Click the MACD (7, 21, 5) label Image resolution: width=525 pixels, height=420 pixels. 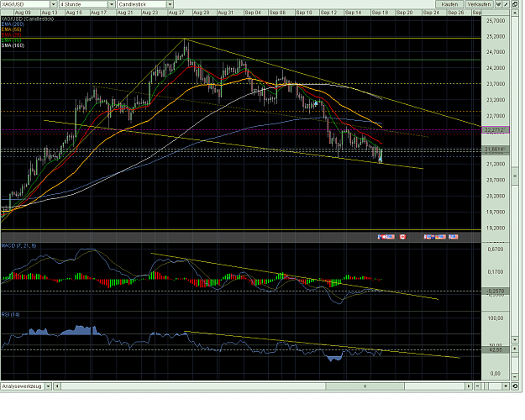pyautogui.click(x=18, y=246)
